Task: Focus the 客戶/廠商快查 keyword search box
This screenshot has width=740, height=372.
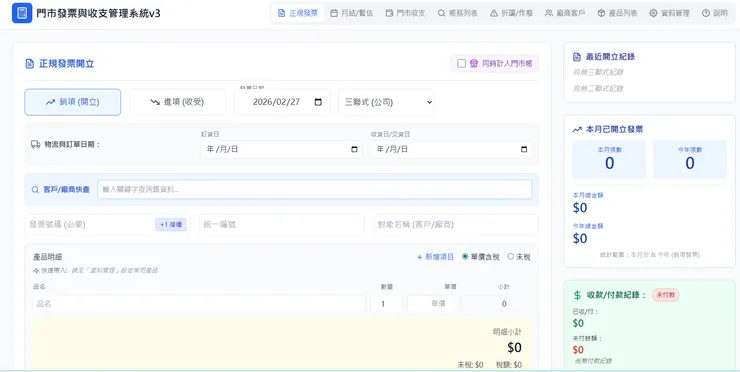Action: click(x=315, y=189)
